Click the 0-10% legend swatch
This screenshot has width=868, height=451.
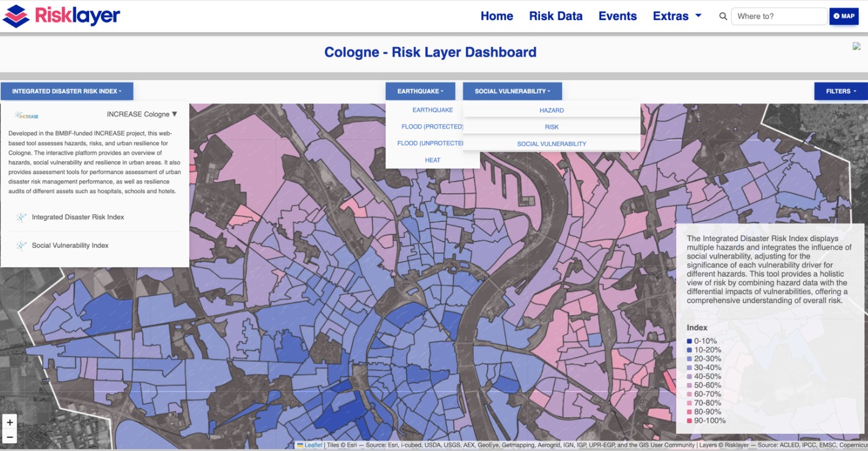[x=690, y=342]
